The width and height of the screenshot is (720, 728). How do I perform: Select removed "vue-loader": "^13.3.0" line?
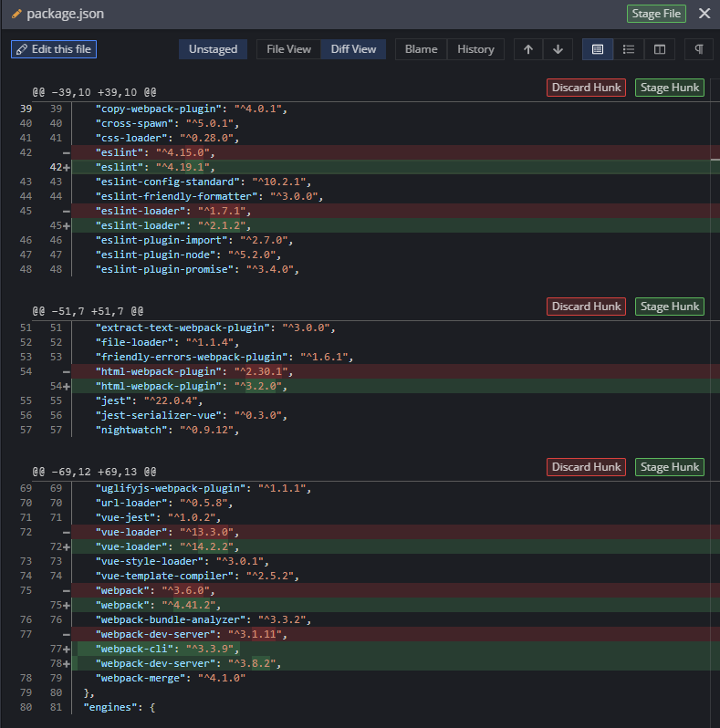[x=396, y=532]
